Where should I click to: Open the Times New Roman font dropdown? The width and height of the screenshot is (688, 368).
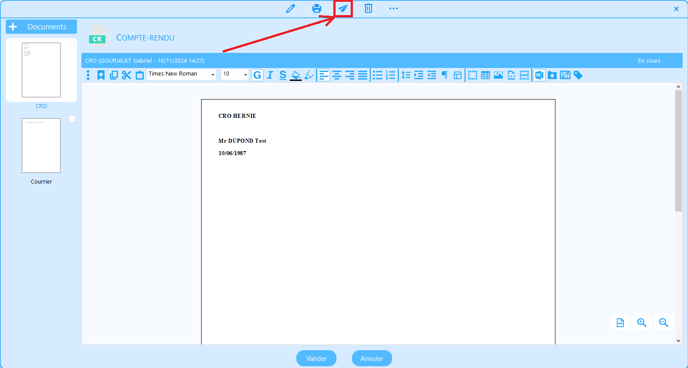(x=182, y=74)
